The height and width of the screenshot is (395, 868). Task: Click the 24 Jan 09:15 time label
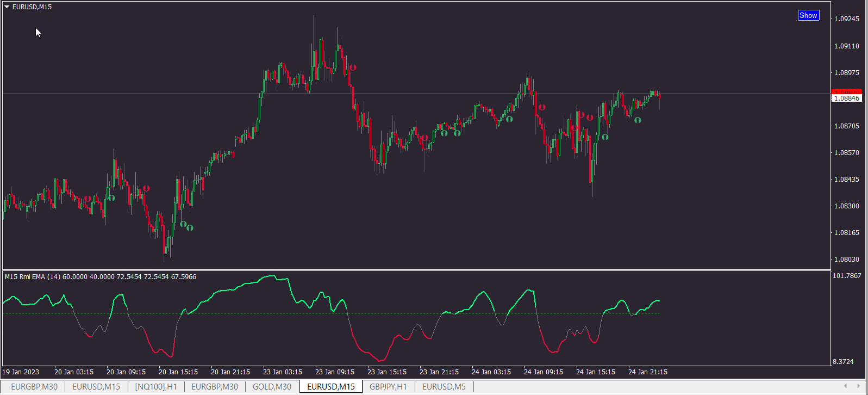coord(544,372)
